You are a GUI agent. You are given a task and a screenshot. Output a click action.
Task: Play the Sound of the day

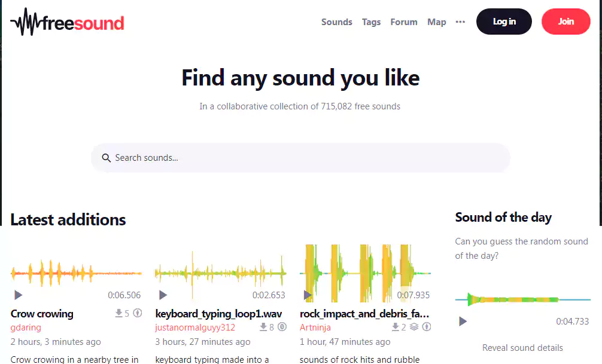tap(462, 321)
